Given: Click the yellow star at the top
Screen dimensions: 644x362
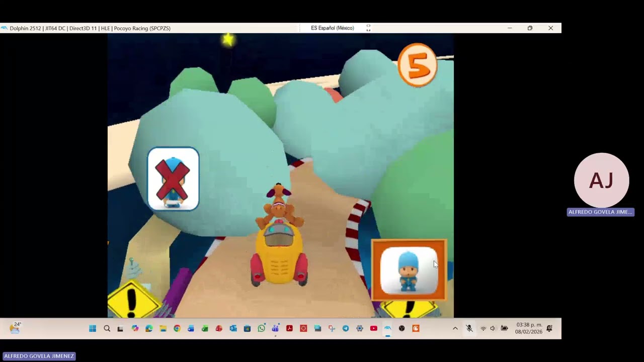Looking at the screenshot, I should click(x=228, y=39).
